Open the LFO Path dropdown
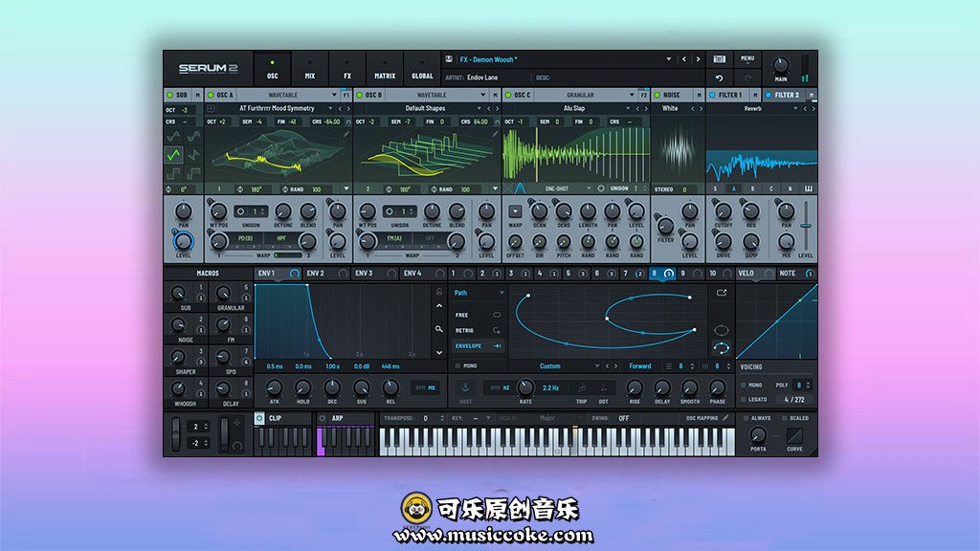Viewport: 980px width, 551px height. (501, 293)
